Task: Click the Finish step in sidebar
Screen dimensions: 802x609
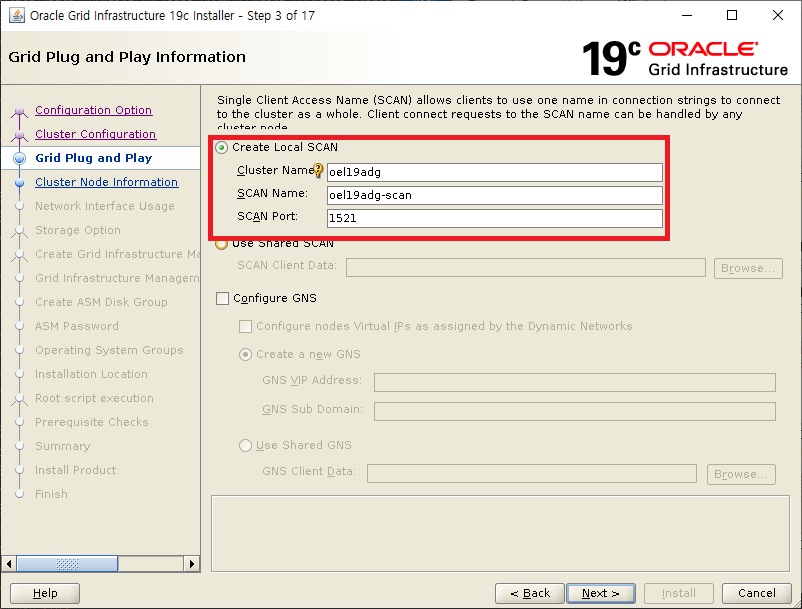Action: (51, 494)
